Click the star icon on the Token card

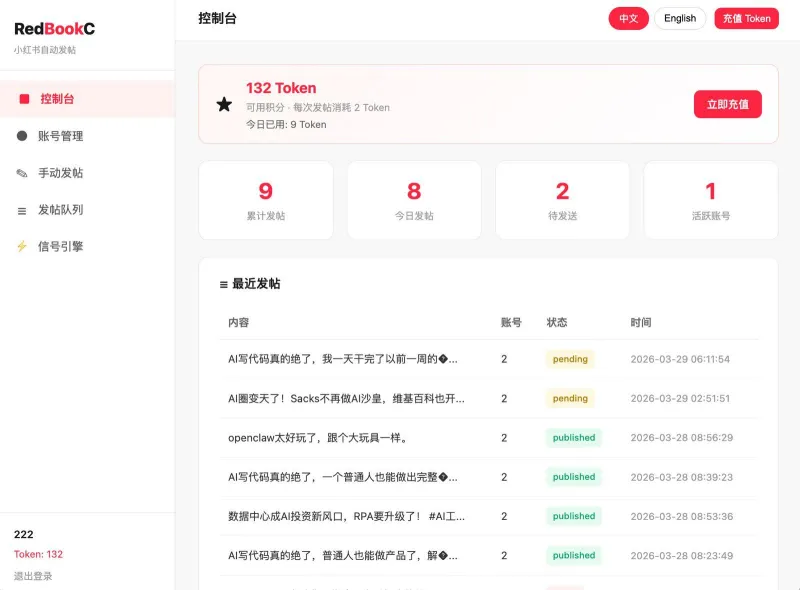(224, 104)
